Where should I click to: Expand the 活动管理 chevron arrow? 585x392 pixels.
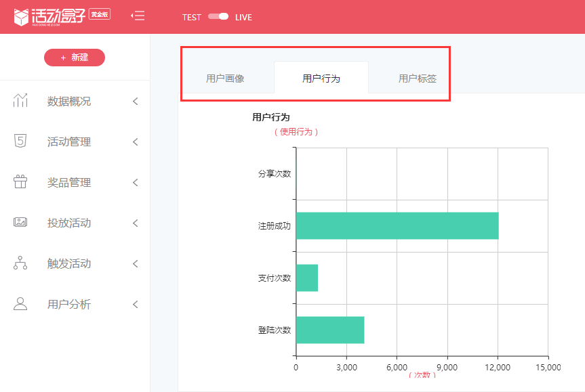pos(135,142)
